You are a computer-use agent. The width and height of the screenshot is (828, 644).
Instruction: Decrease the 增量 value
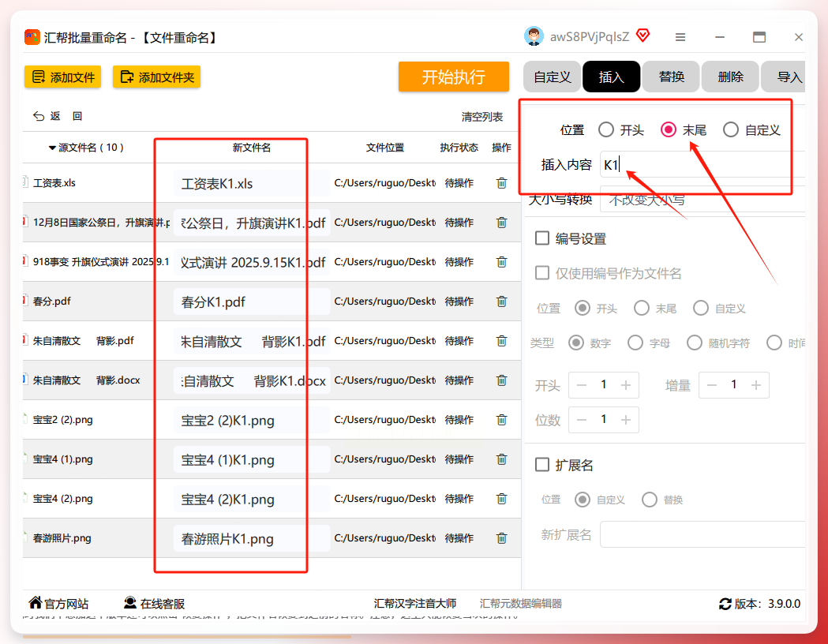712,385
